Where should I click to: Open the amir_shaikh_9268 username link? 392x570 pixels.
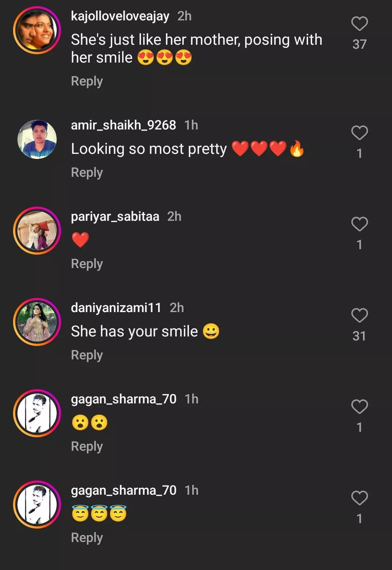123,125
